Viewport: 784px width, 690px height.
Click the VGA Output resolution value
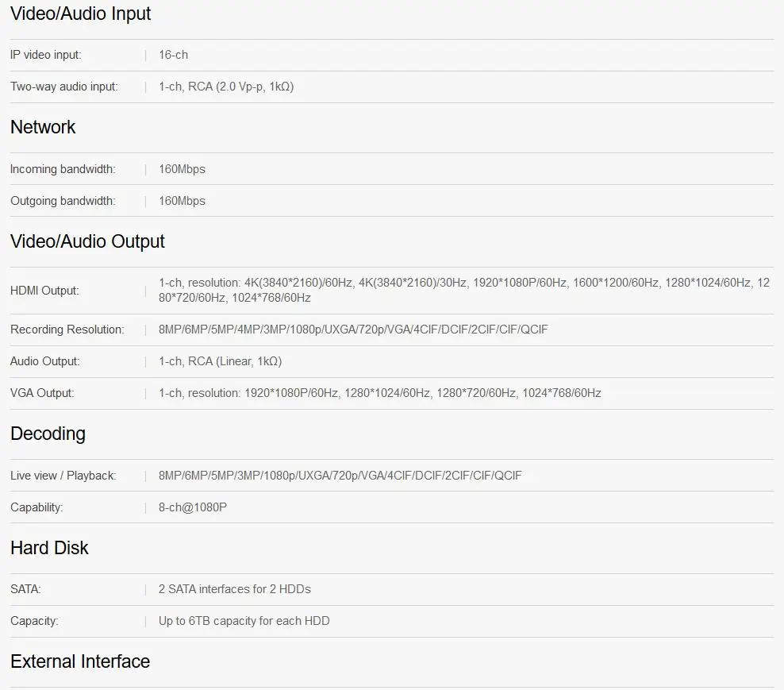tap(379, 393)
